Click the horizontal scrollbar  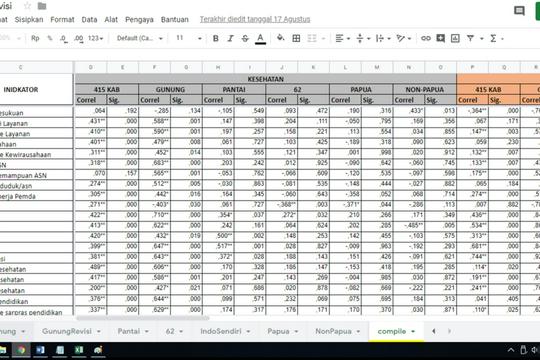[142, 318]
